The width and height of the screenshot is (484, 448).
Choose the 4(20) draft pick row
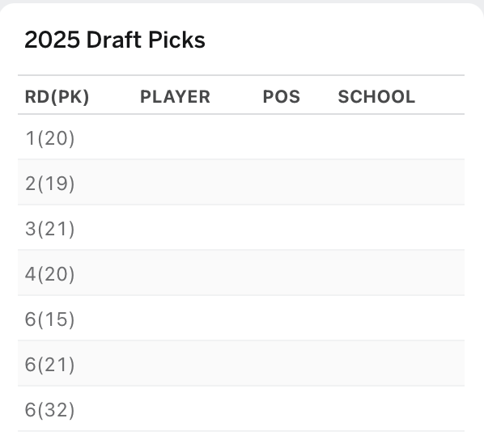pyautogui.click(x=241, y=273)
